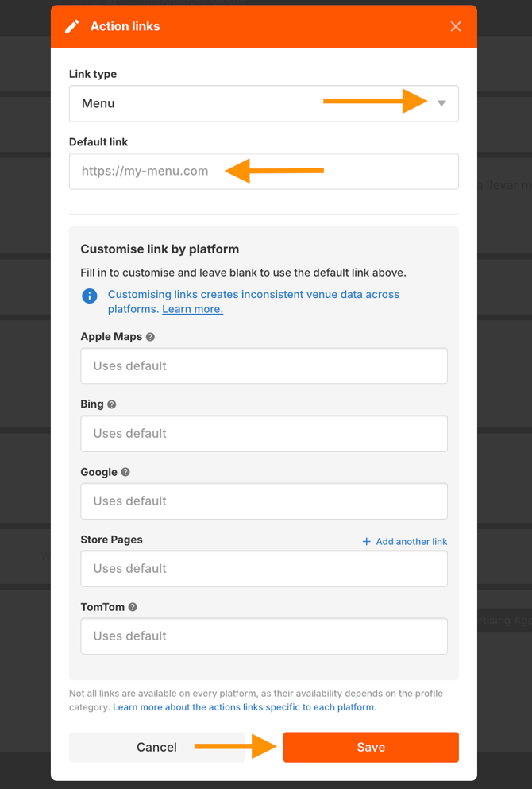Click the pencil edit icon in header
The image size is (532, 789).
(x=72, y=27)
